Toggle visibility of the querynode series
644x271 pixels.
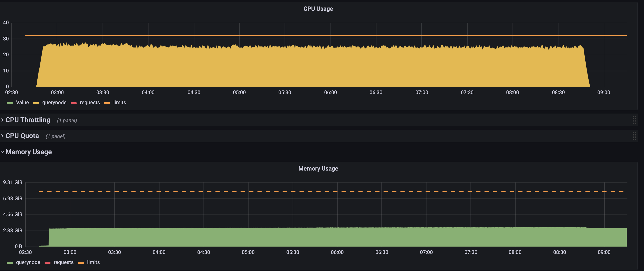(54, 102)
